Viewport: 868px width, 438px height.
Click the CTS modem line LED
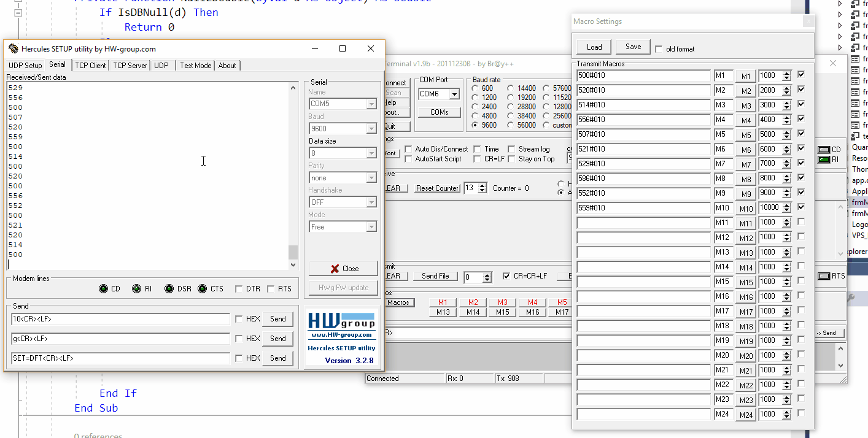coord(202,289)
